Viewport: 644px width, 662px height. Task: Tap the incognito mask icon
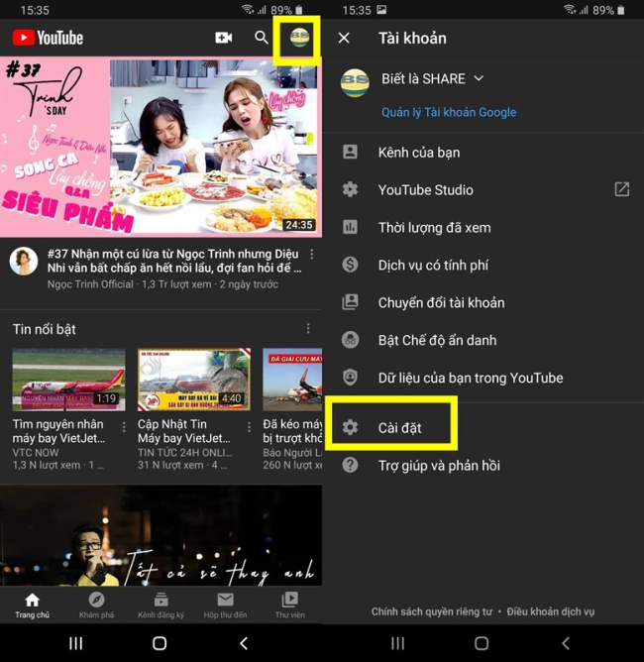coord(350,340)
